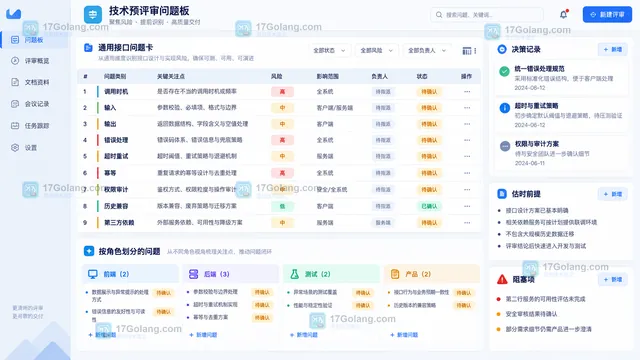
Task: Open the ⋯ actions for 第三方依赖 row
Action: [467, 223]
